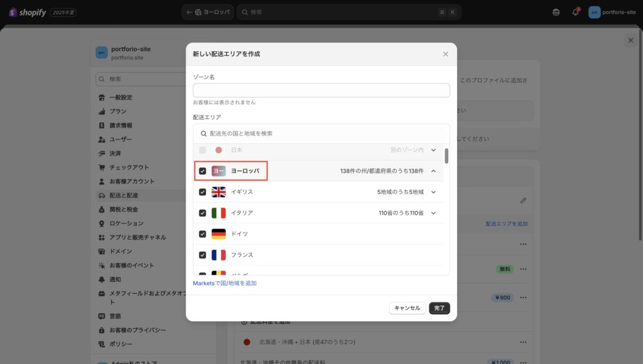
Task: Uncheck the ヨーロッパ checkbox
Action: coord(202,171)
